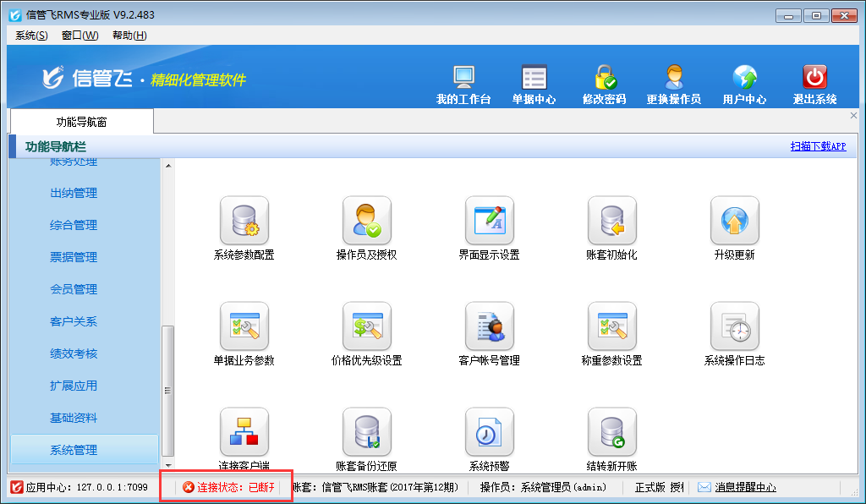
Task: Open 升级更新 icon
Action: [734, 221]
